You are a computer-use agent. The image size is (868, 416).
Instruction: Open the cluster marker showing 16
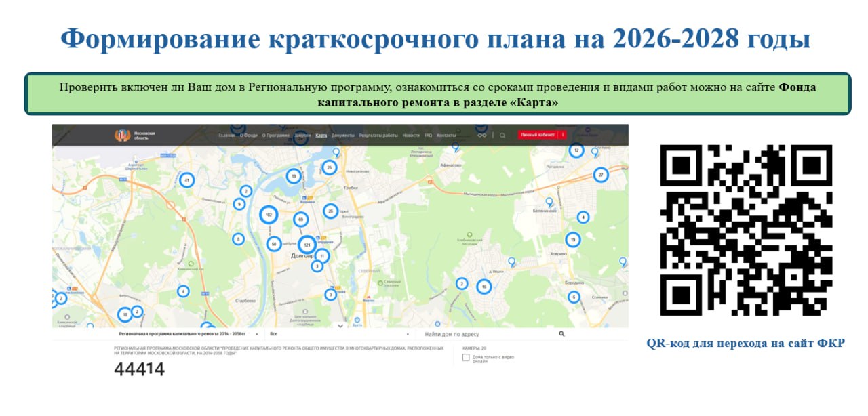(x=484, y=287)
